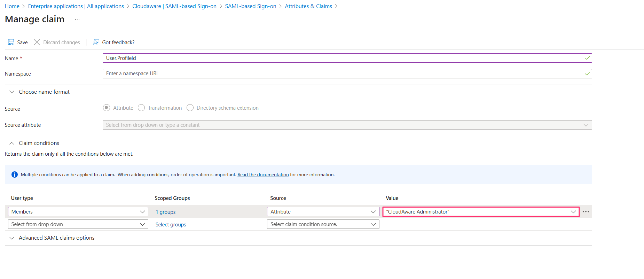
Task: Click the blue info icon in the banner
Action: click(15, 175)
